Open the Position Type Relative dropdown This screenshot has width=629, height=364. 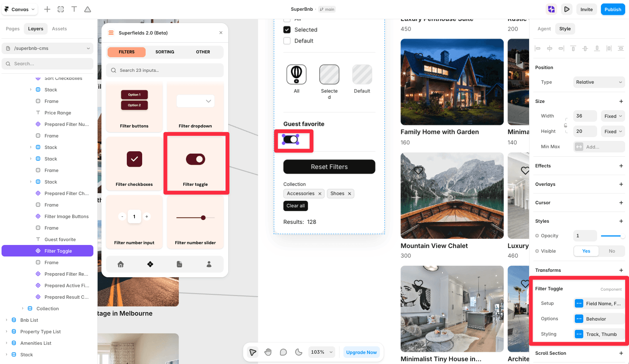(599, 82)
